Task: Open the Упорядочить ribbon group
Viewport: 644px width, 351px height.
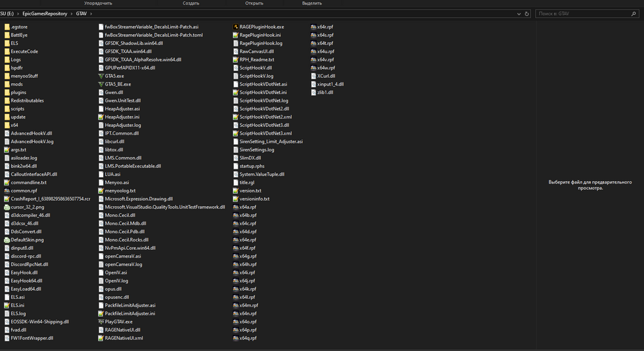Action: pyautogui.click(x=98, y=3)
